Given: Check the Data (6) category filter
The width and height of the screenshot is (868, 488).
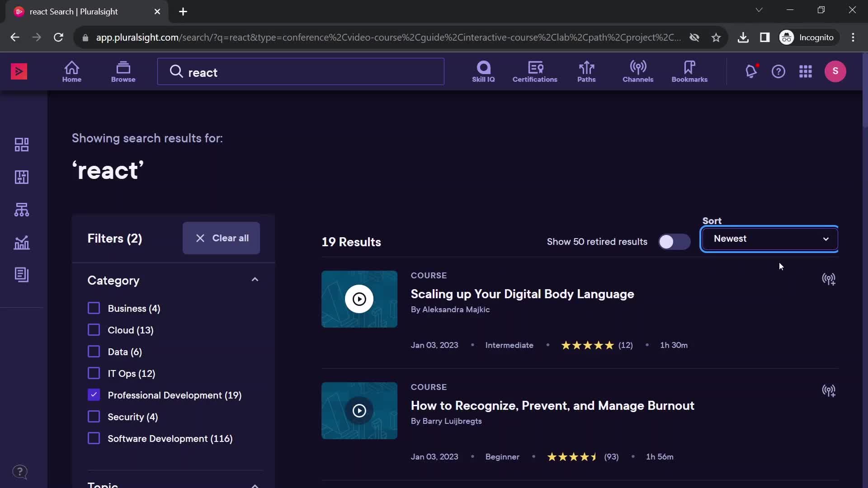Looking at the screenshot, I should pos(94,352).
